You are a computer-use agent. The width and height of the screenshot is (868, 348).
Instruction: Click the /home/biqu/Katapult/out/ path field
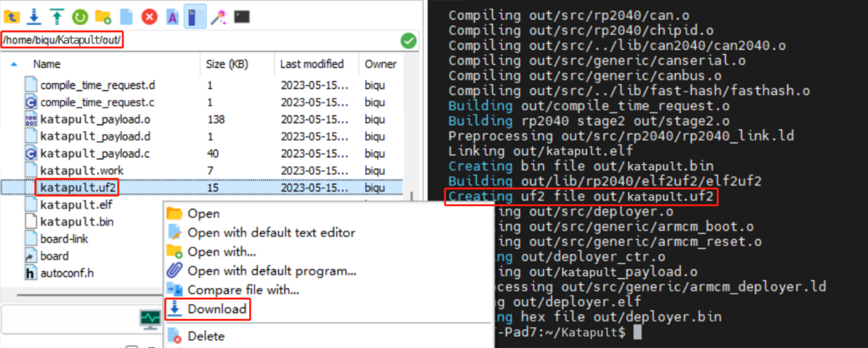[x=62, y=40]
